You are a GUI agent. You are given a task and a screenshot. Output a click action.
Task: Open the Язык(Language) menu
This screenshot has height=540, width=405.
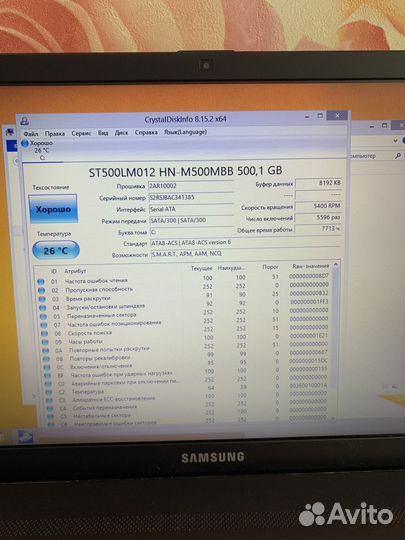(185, 132)
